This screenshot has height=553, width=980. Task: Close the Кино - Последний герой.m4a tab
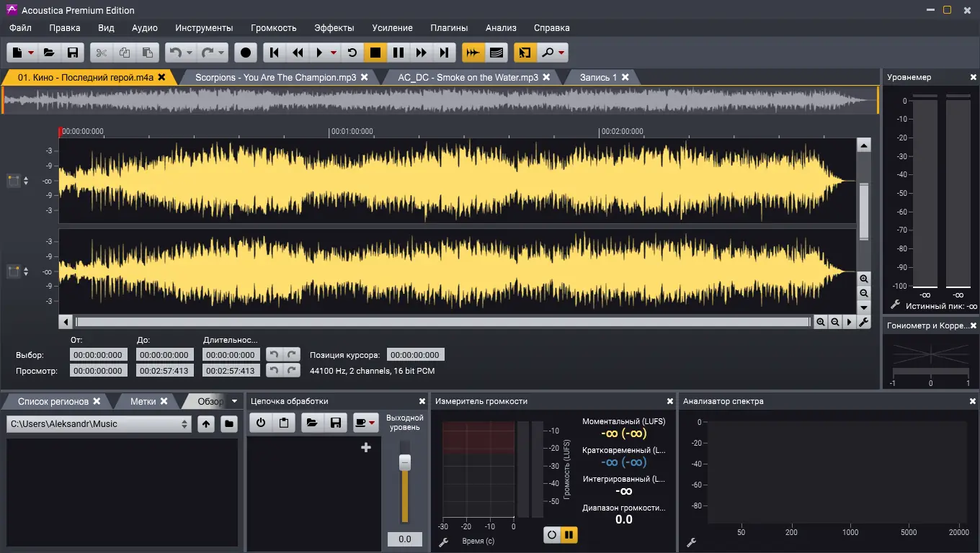[x=162, y=77]
